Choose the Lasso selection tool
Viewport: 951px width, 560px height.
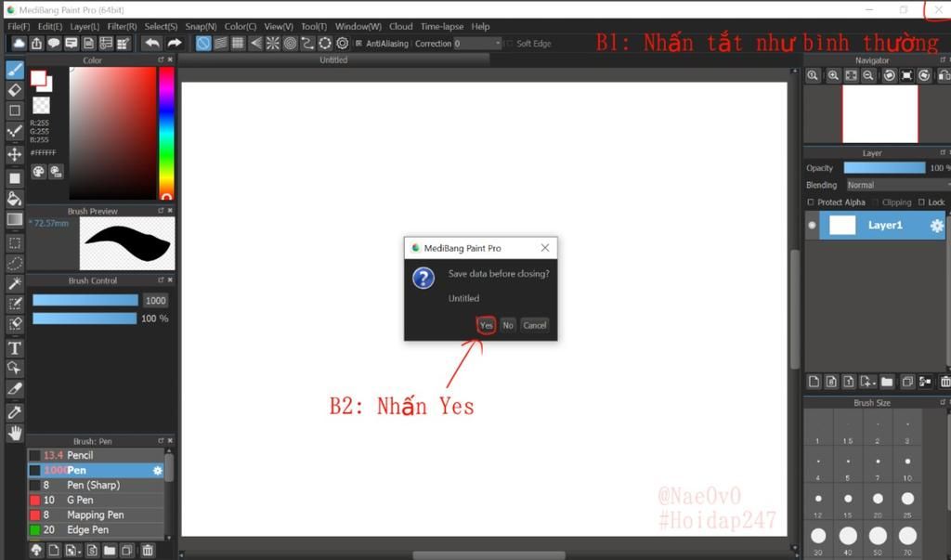coord(15,264)
